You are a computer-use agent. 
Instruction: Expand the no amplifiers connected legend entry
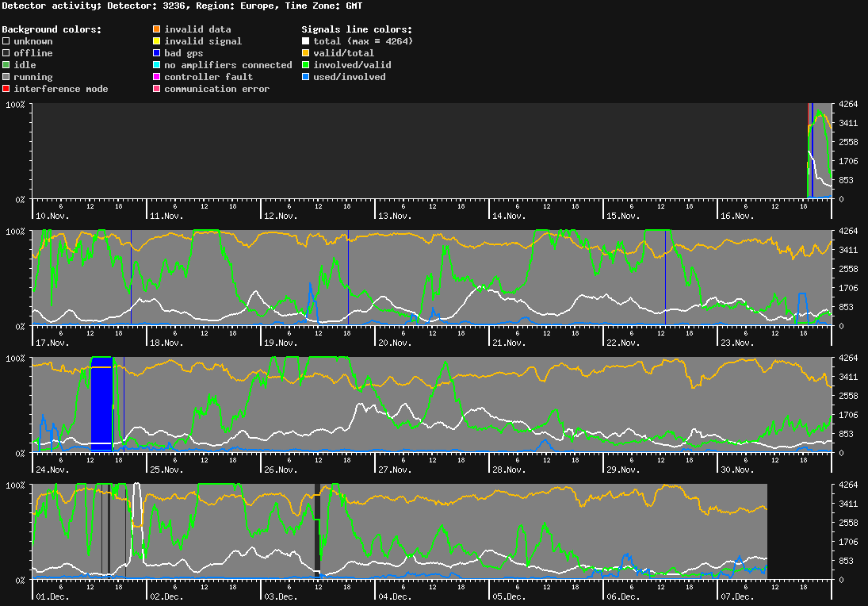point(157,65)
